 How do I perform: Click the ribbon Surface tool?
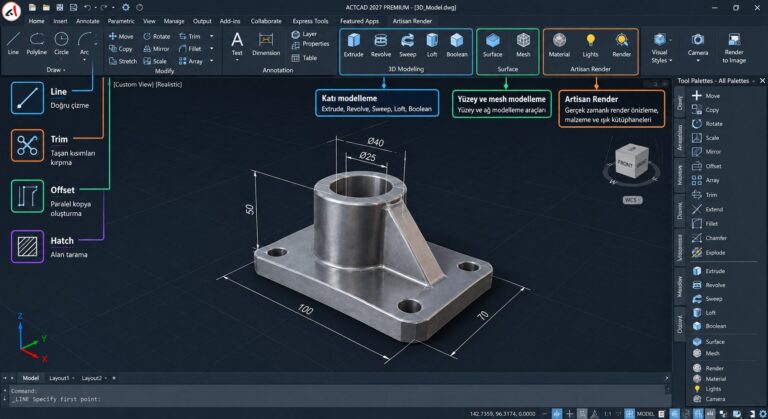493,45
